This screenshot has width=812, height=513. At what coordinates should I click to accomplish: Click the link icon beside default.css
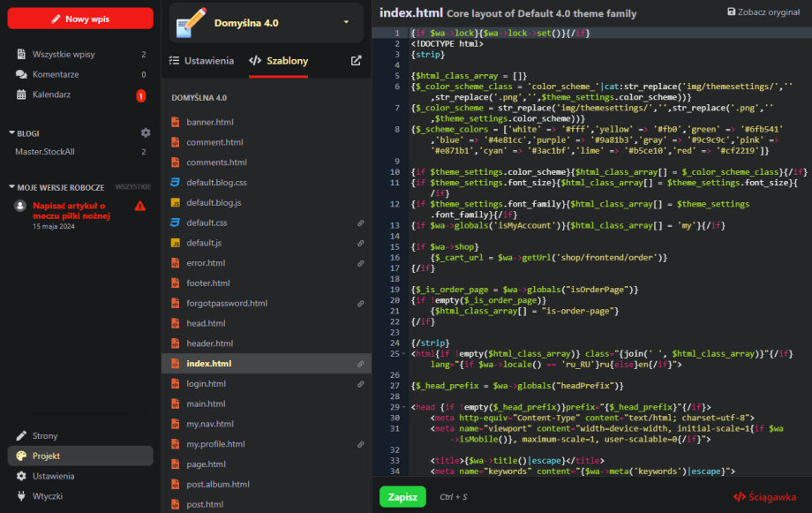360,223
